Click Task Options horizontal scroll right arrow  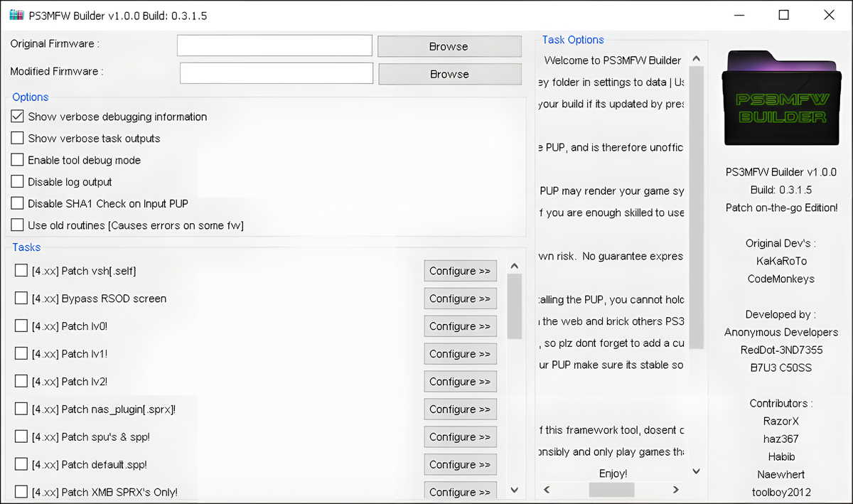pos(675,490)
